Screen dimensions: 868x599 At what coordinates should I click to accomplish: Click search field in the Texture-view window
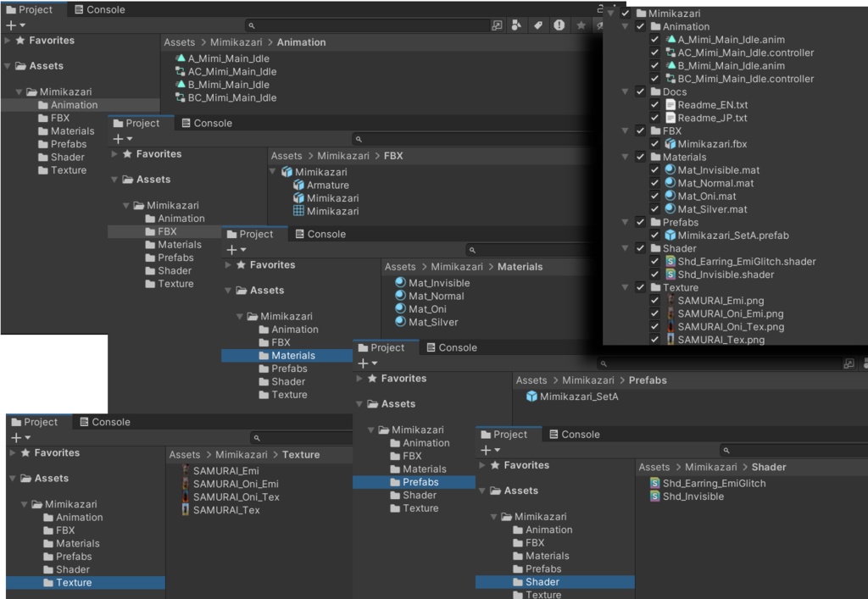click(x=302, y=438)
